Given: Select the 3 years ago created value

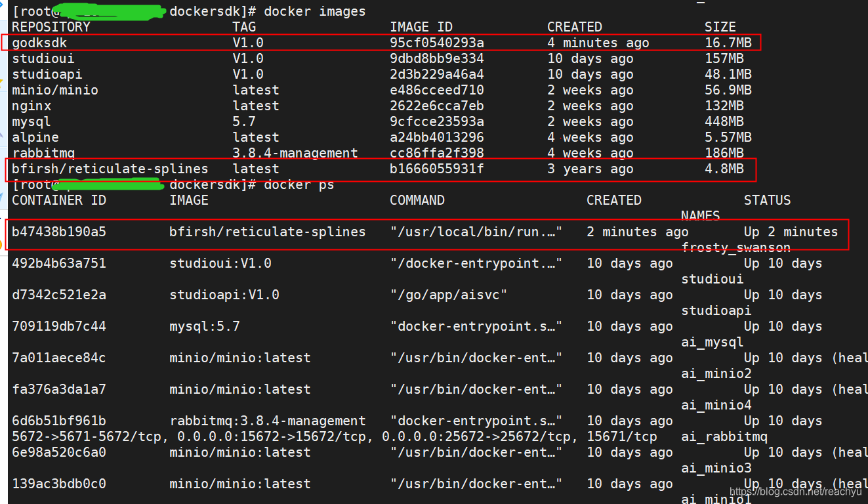Looking at the screenshot, I should (590, 169).
